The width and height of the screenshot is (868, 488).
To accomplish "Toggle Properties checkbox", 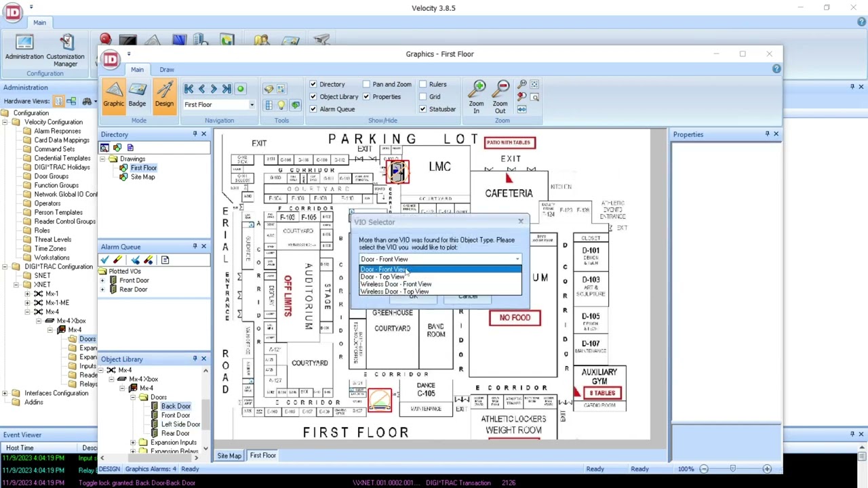I will [366, 97].
